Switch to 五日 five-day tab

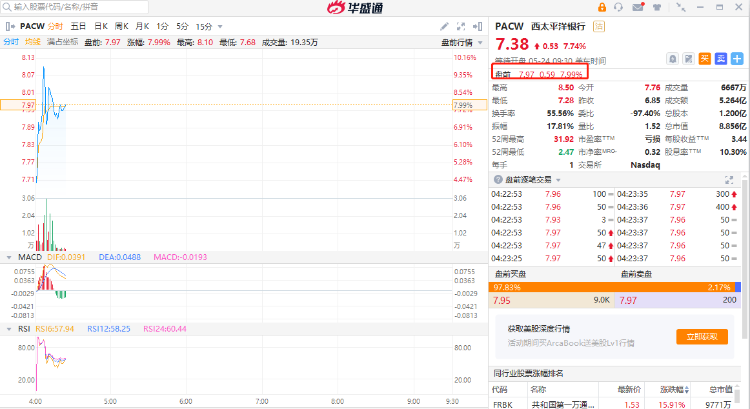(78, 26)
